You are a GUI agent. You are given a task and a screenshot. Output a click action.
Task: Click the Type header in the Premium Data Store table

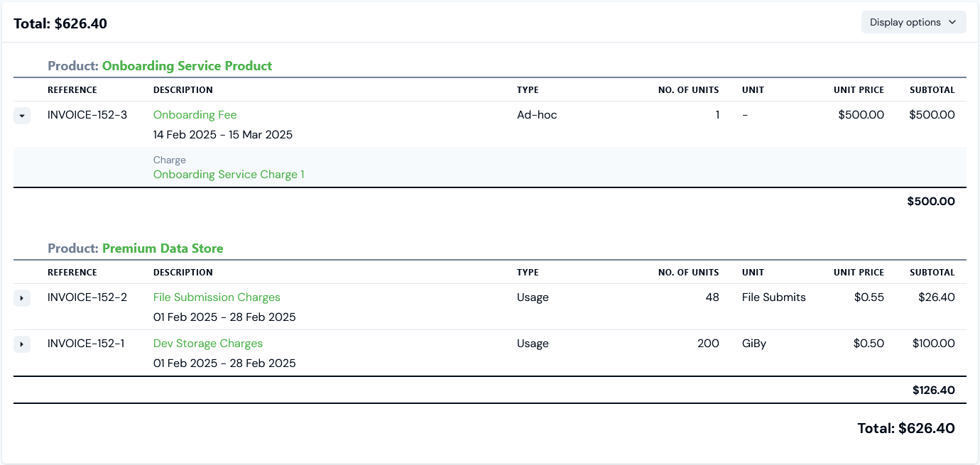pyautogui.click(x=528, y=273)
